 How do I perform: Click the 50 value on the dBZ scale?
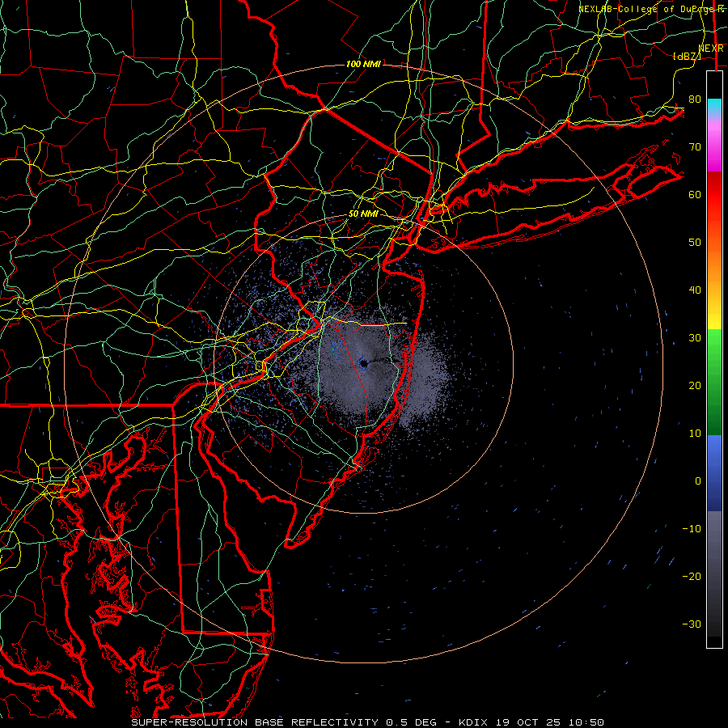695,243
